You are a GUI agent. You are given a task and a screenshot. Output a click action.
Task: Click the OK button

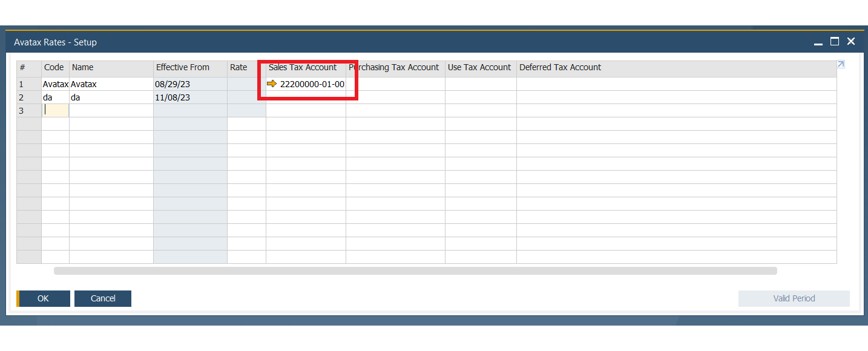[x=43, y=298]
